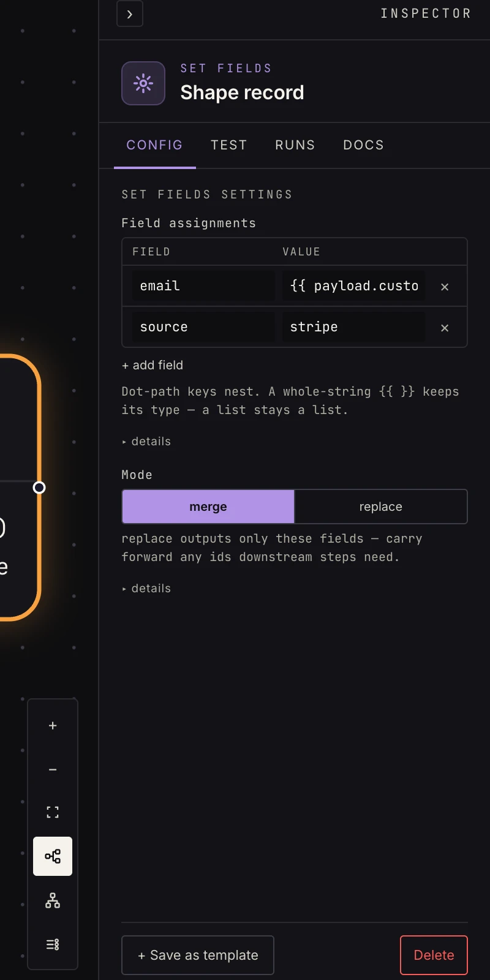Edit the email field name input

pyautogui.click(x=203, y=286)
